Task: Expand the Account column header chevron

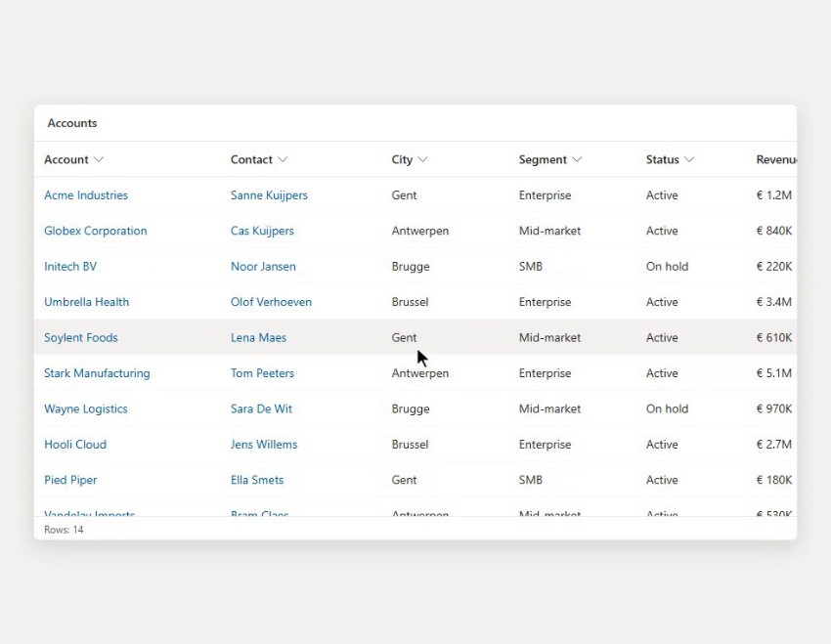Action: pyautogui.click(x=99, y=159)
